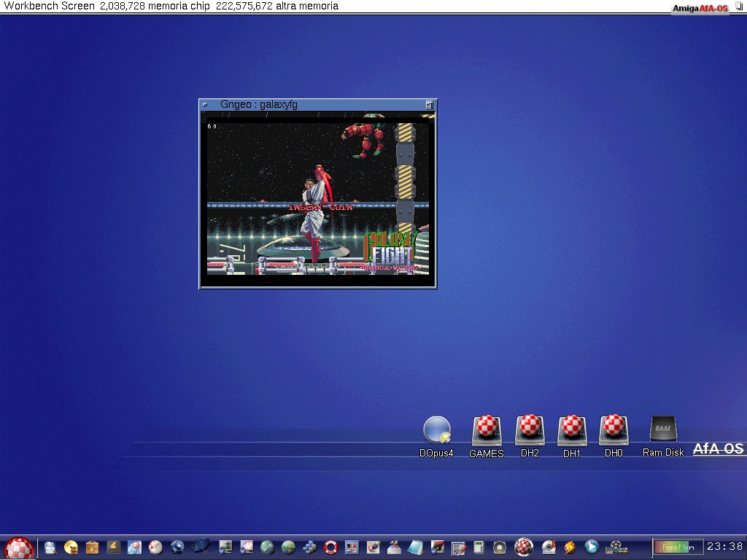Select the DH2 drive icon
Screen dimensions: 747x560
pos(530,431)
